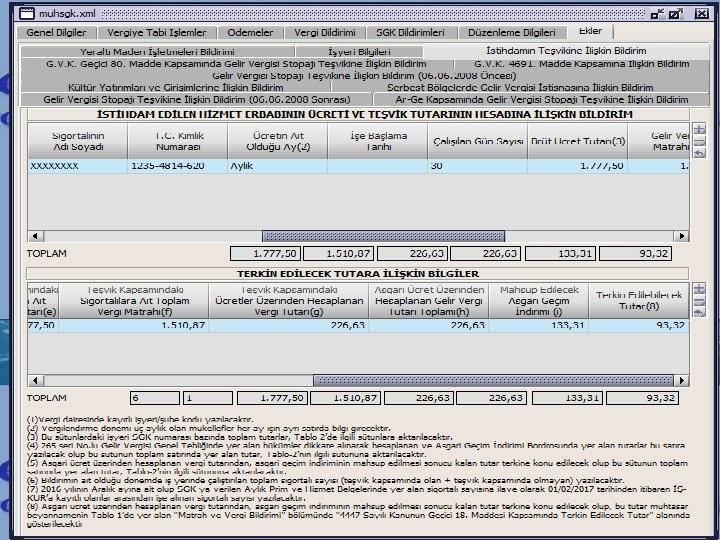Click Çalışılan Gün Sayısı column header

478,141
